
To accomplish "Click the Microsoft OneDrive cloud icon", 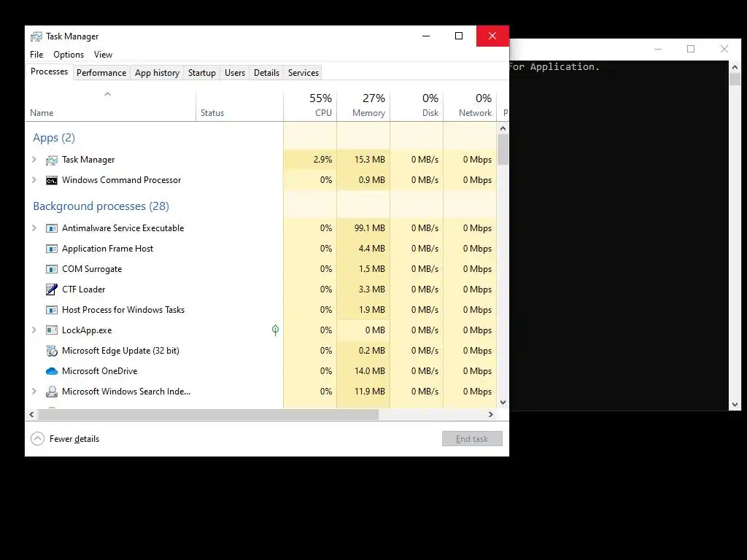I will coord(52,371).
